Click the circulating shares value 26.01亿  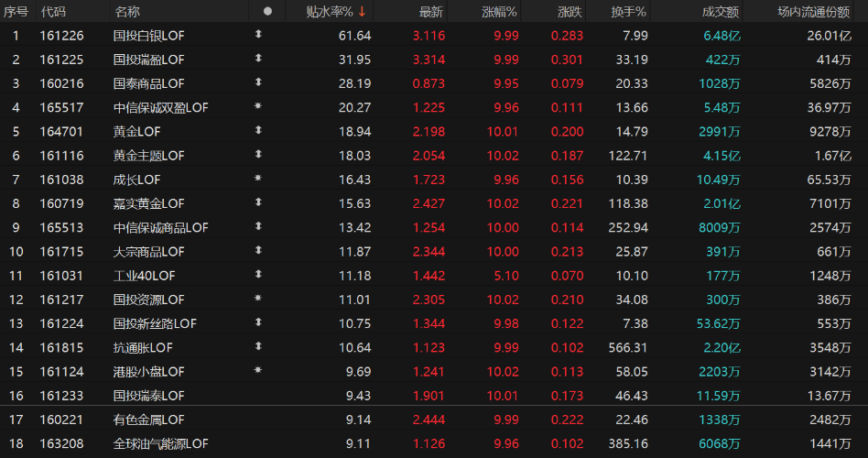829,36
